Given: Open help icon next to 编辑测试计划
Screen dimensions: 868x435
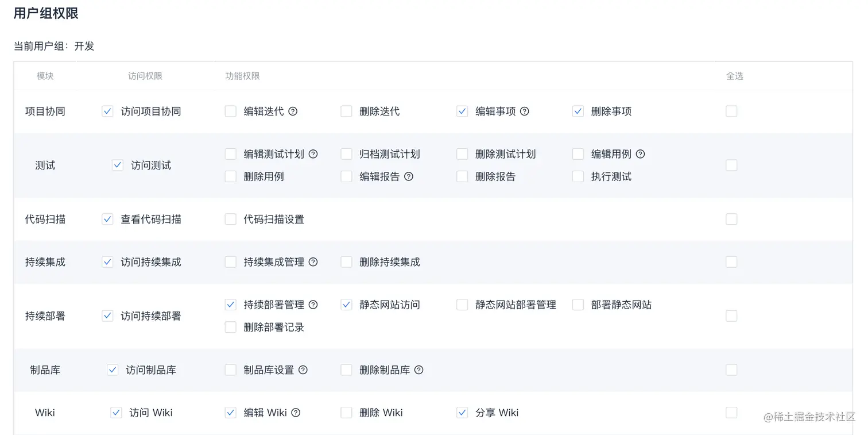Looking at the screenshot, I should (313, 154).
